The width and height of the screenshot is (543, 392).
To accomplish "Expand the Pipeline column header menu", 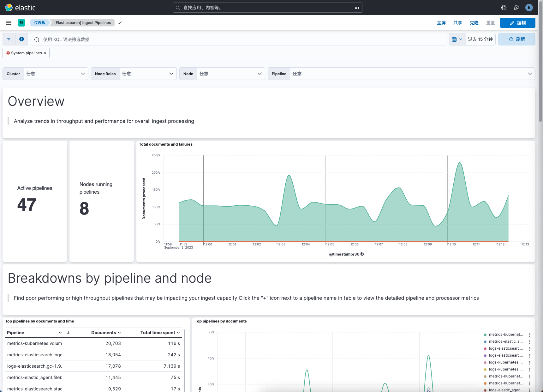I will (60, 333).
